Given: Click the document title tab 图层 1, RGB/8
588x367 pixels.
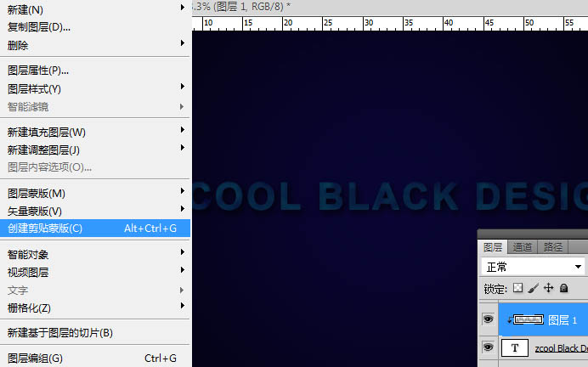Looking at the screenshot, I should pos(241,7).
